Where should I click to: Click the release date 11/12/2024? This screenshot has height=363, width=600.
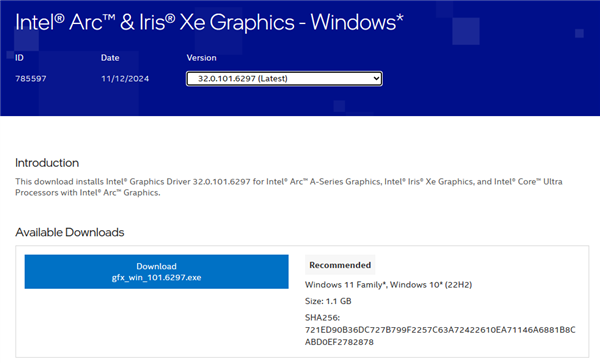[x=125, y=78]
